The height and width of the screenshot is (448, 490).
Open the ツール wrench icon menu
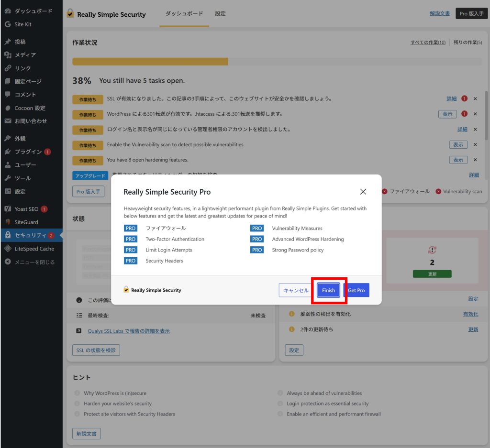point(8,178)
